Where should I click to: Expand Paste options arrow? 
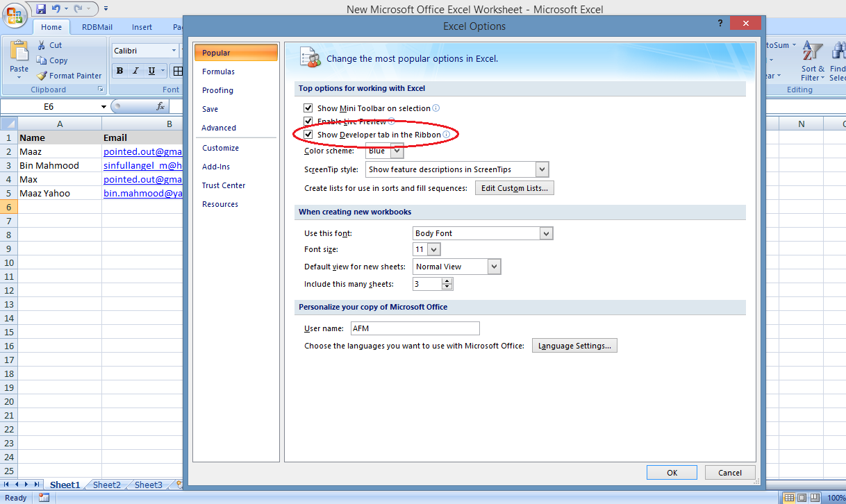click(19, 77)
